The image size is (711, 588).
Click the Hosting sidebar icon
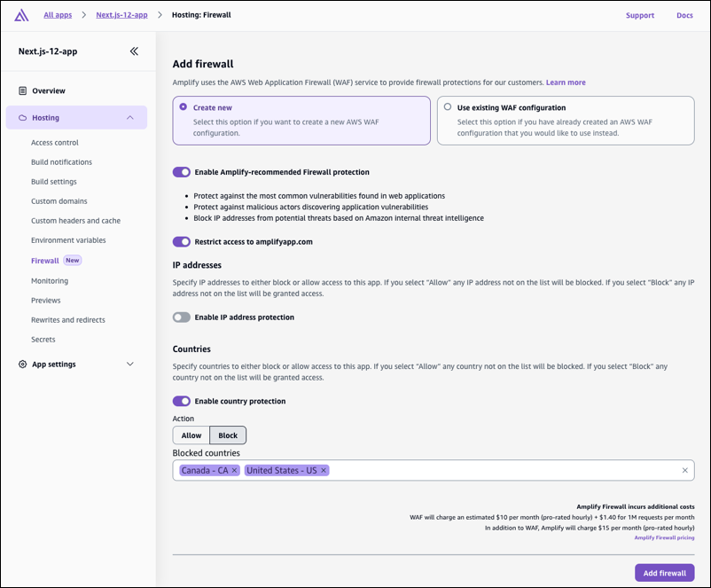point(21,117)
